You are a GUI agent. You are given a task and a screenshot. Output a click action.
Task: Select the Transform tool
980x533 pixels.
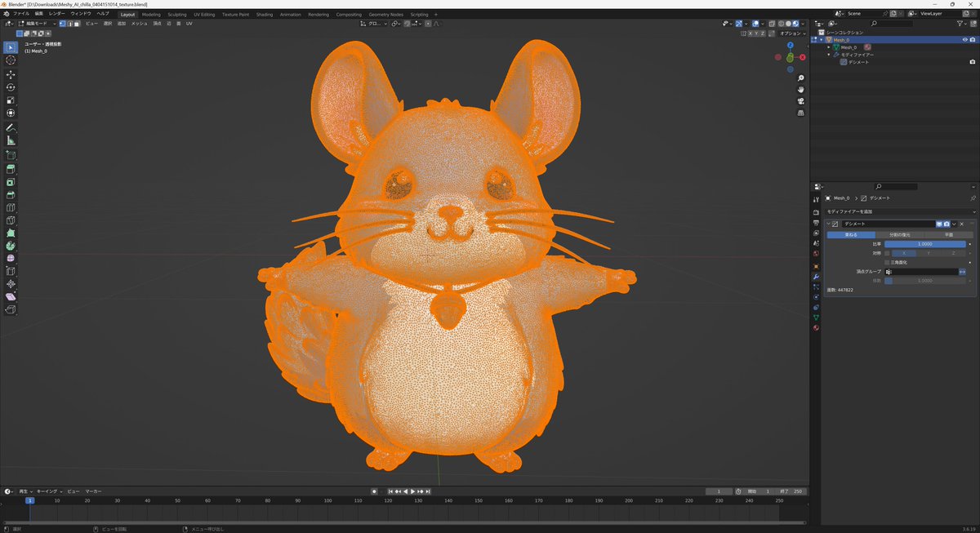(11, 113)
